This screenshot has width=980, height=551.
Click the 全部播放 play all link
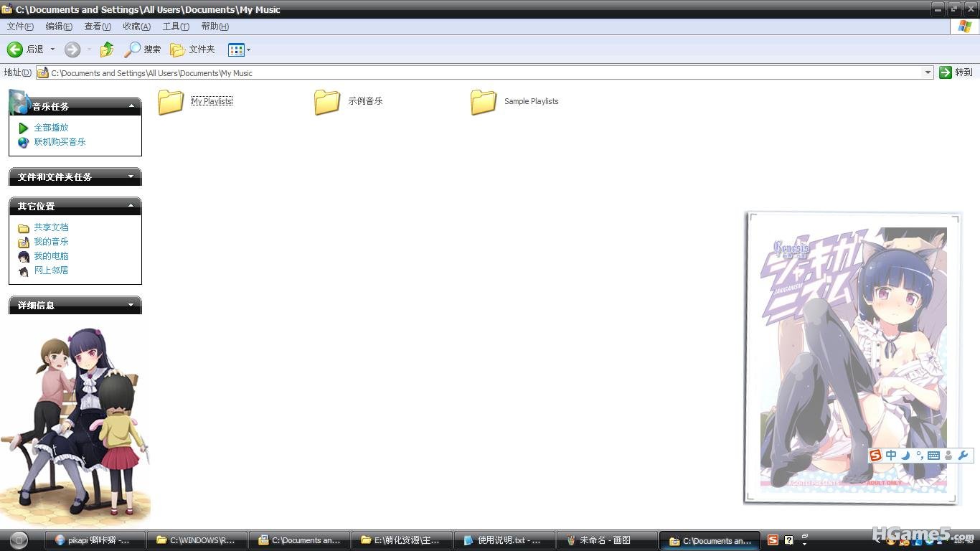52,128
